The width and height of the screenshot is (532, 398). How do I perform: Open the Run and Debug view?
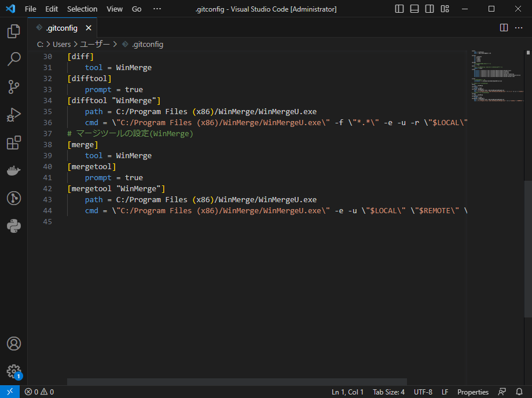pos(14,114)
